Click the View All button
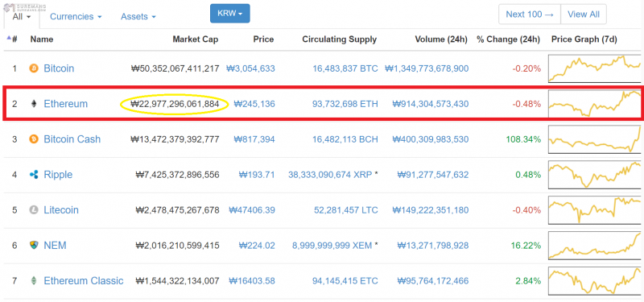This screenshot has height=302, width=644. point(584,14)
